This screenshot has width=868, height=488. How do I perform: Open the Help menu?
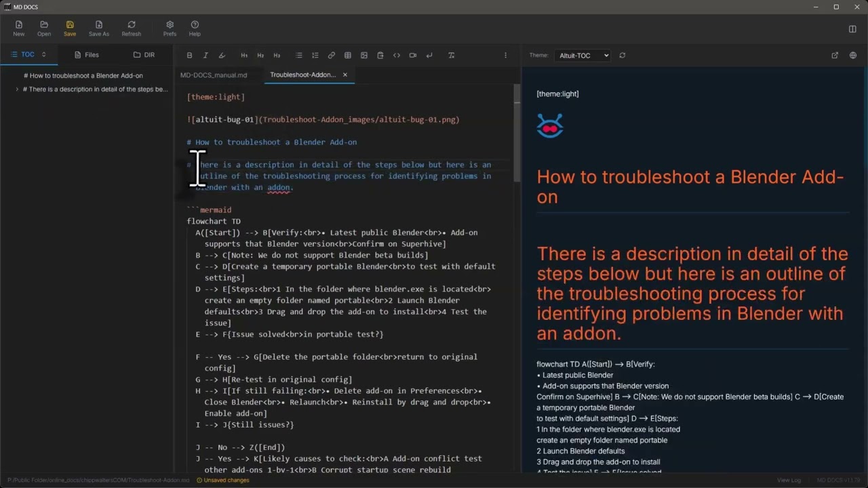(x=195, y=28)
